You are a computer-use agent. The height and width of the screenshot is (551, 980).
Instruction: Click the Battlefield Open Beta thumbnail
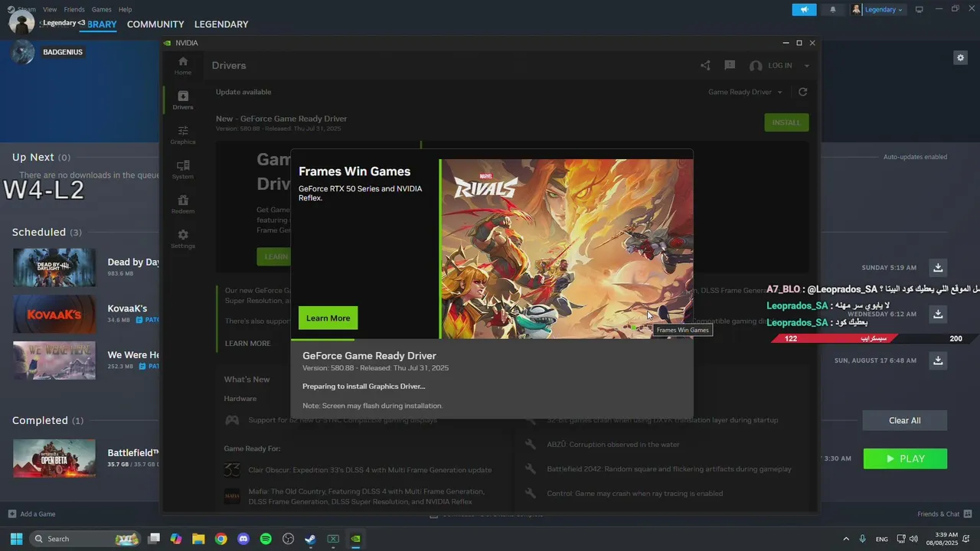click(x=54, y=458)
